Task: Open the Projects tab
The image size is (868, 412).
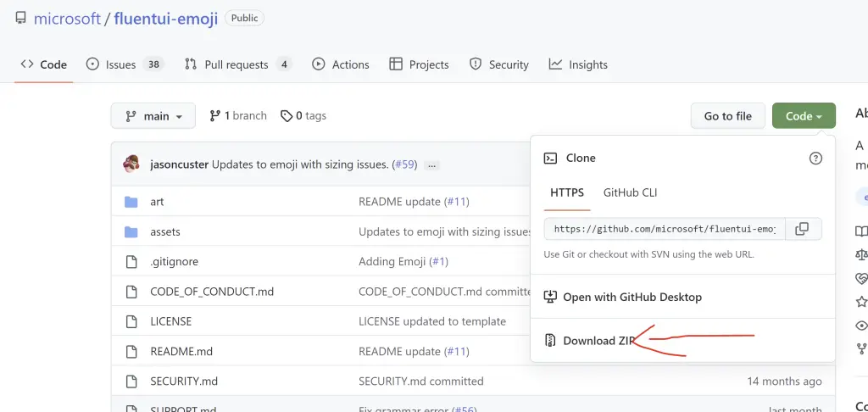Action: 419,64
